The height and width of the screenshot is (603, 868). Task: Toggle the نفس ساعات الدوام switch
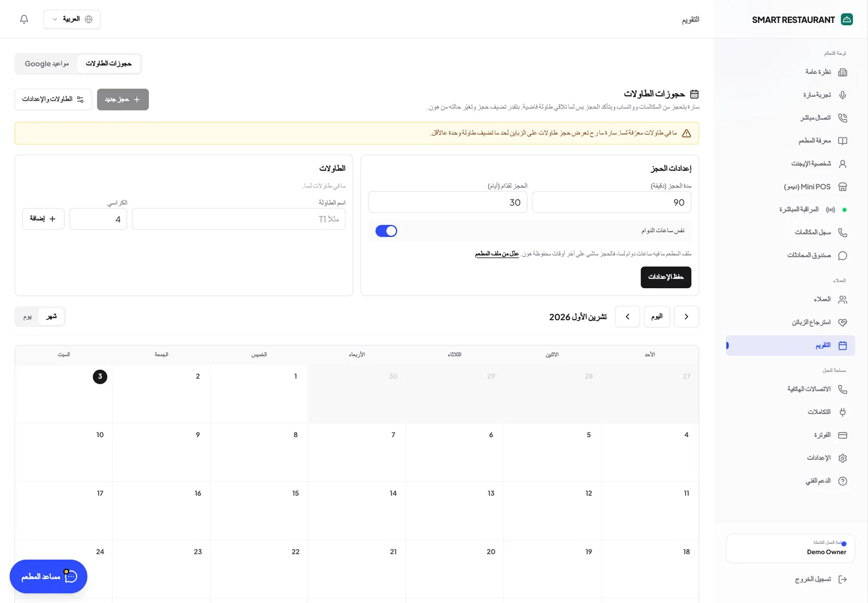pos(386,231)
